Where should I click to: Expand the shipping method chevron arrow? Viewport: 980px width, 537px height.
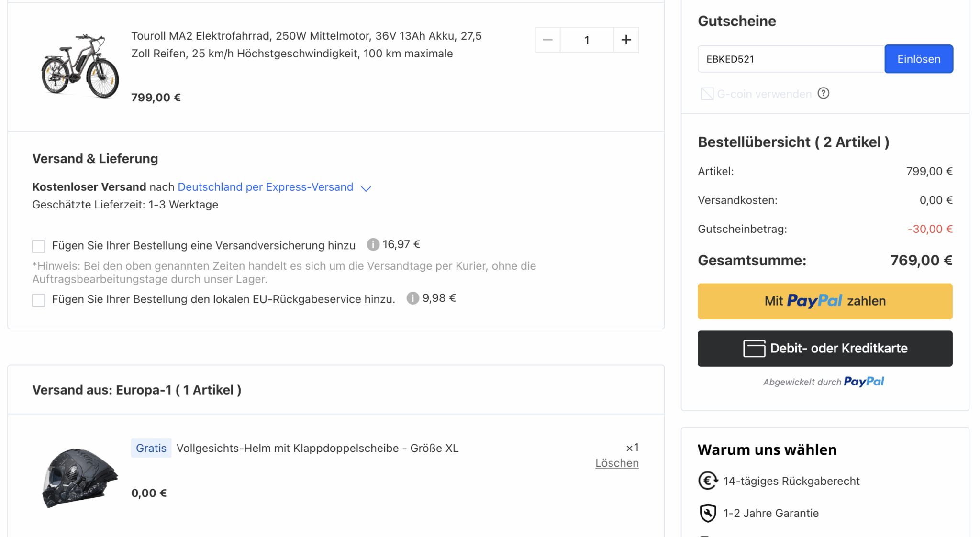coord(366,188)
